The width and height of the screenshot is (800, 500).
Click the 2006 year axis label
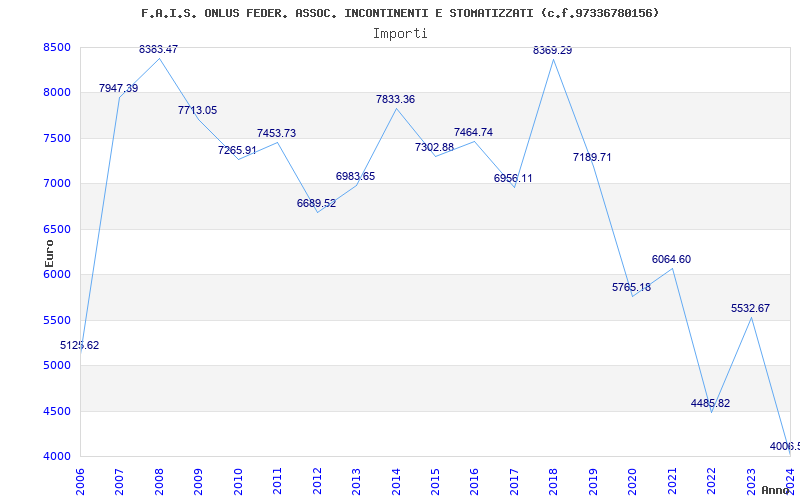pos(80,481)
